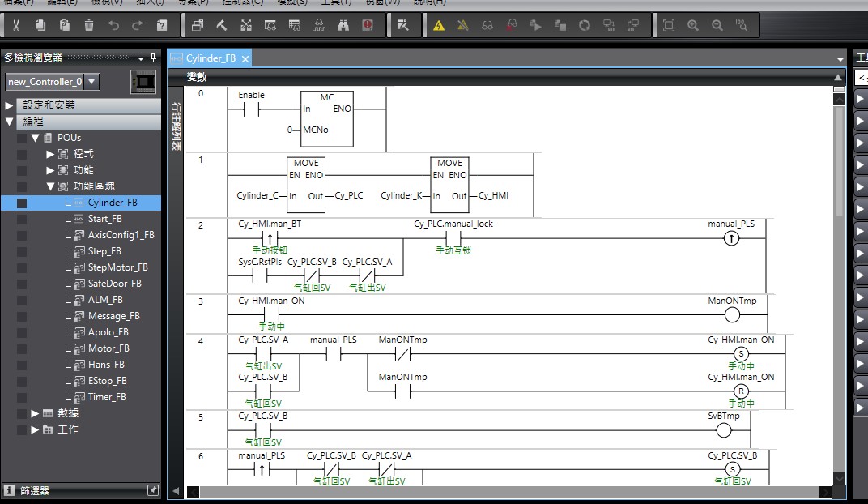Image resolution: width=868 pixels, height=504 pixels.
Task: Click the Undo arrow icon
Action: (113, 26)
